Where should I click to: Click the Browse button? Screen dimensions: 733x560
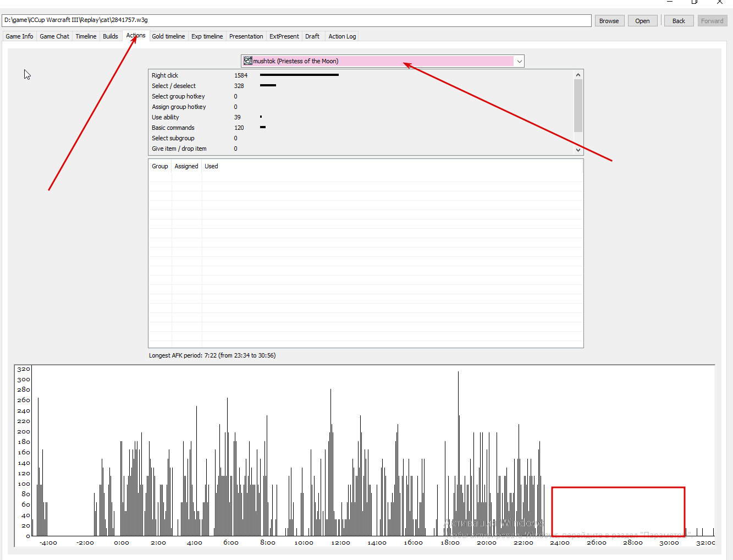[609, 21]
